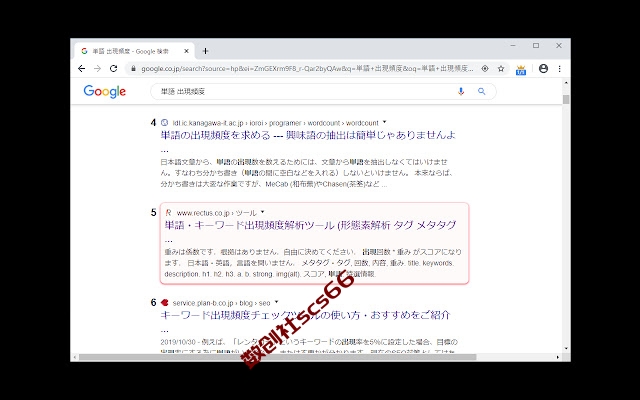This screenshot has height=400, width=640.
Task: Click the address bar URL
Action: point(307,69)
